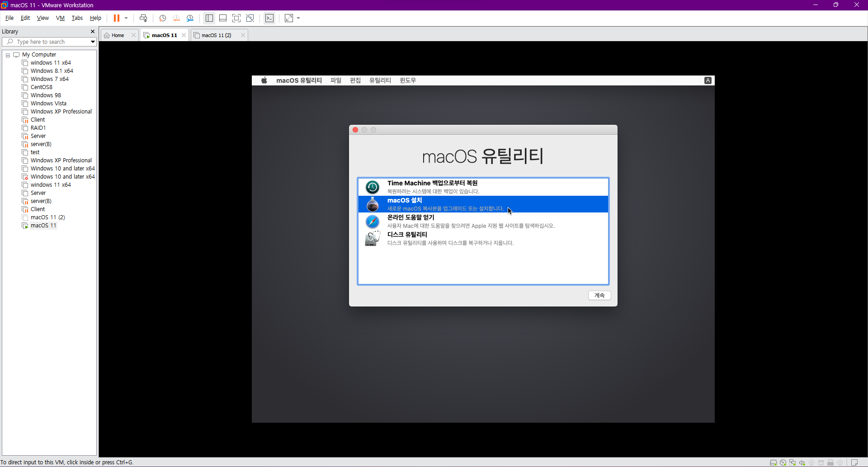
Task: Select macOS 11 (2) in the library
Action: [47, 217]
